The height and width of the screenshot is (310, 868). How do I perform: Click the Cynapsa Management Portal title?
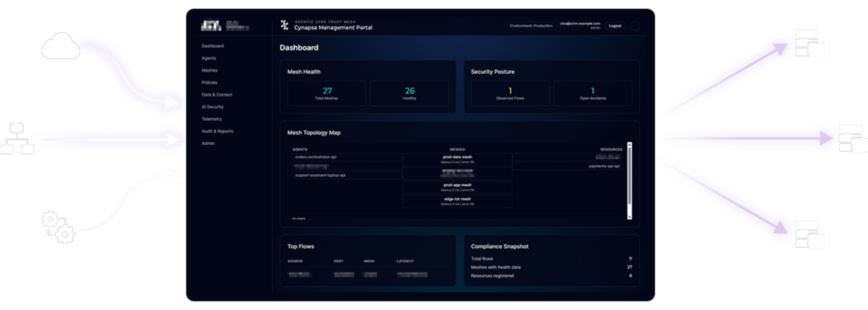click(x=333, y=28)
